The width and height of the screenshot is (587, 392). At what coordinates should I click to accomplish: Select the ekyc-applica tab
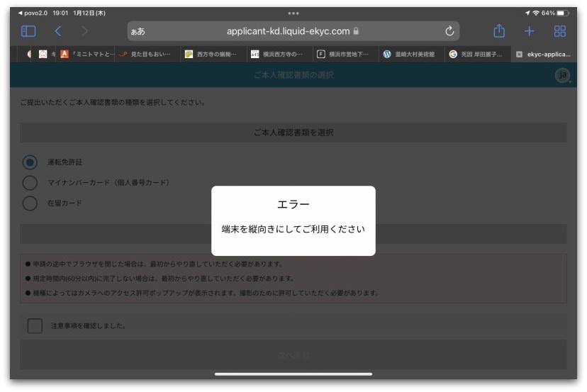pos(544,55)
